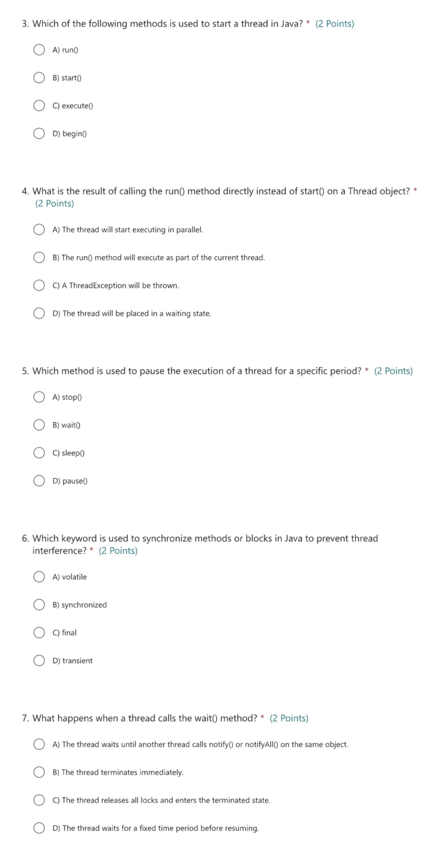Image resolution: width=422 pixels, height=868 pixels.
Task: Pick 'thread releases all locks and enters terminated state'
Action: pyautogui.click(x=39, y=800)
